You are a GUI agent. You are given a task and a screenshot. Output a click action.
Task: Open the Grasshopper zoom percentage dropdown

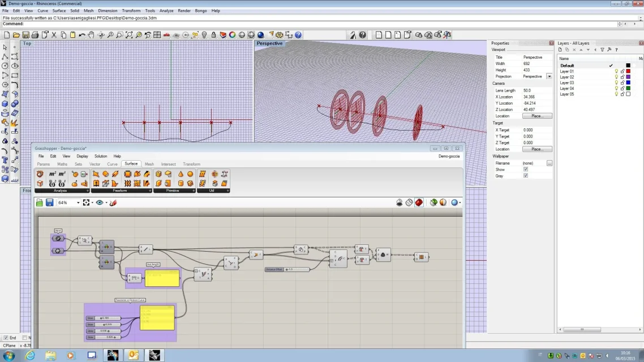[x=78, y=202]
